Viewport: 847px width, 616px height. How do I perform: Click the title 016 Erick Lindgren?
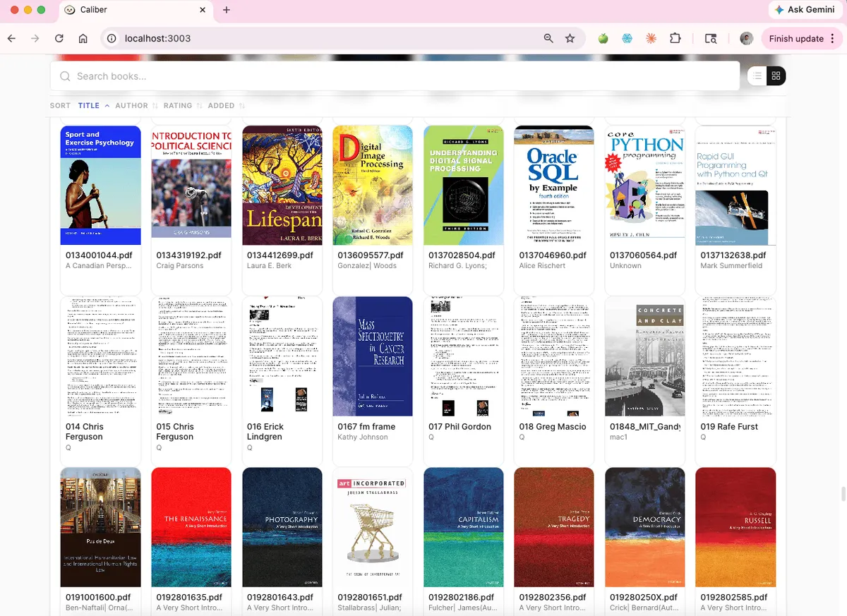(x=265, y=432)
